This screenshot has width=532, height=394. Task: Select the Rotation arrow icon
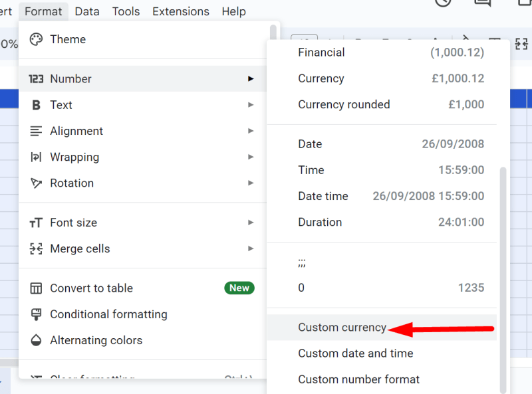[37, 183]
